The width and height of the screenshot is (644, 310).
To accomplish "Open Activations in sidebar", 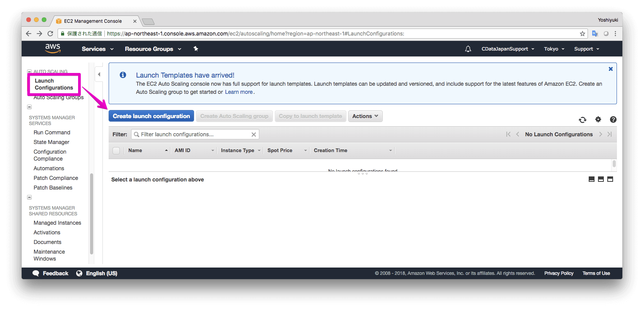I will 47,232.
